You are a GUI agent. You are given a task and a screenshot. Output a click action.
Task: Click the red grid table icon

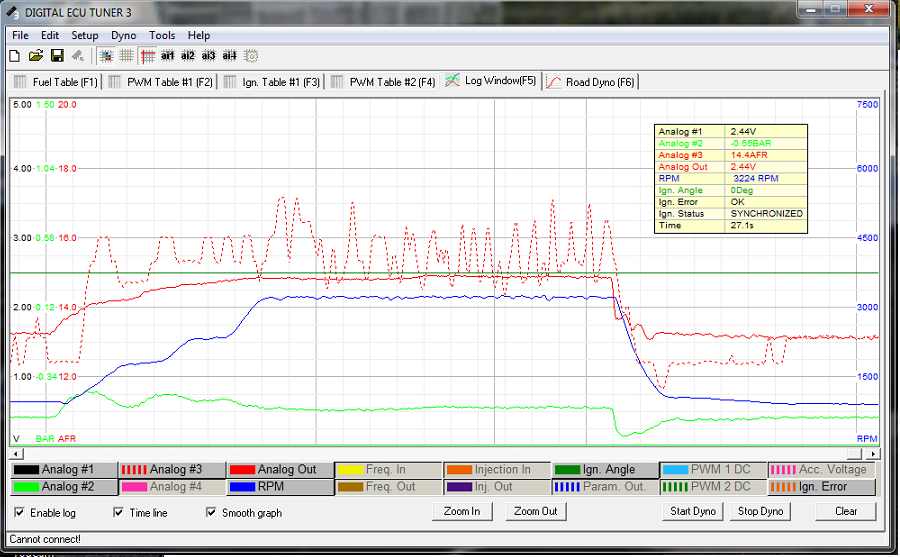click(148, 56)
